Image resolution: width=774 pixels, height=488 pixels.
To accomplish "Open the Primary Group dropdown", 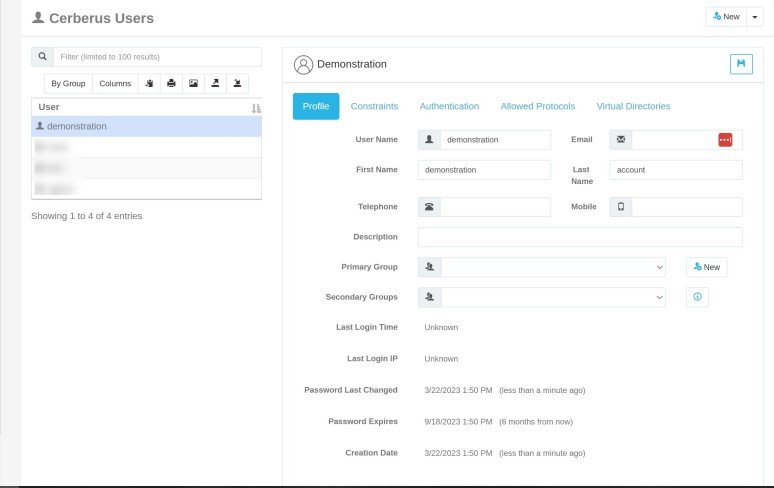I will (554, 267).
